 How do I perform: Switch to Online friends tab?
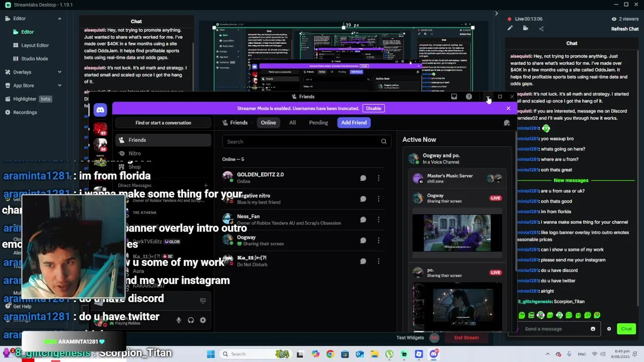pyautogui.click(x=268, y=123)
